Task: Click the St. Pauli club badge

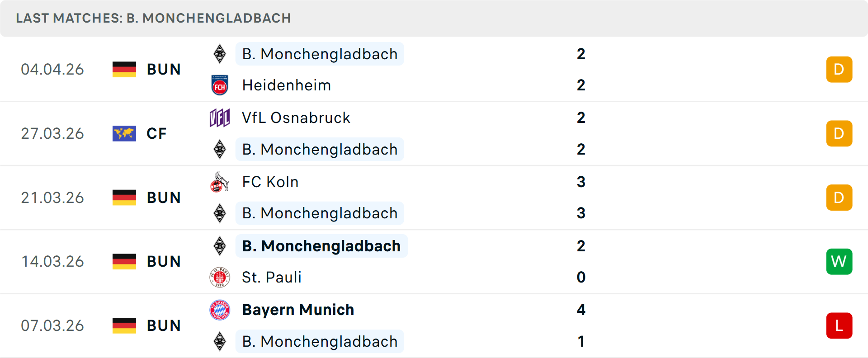Action: pyautogui.click(x=220, y=277)
